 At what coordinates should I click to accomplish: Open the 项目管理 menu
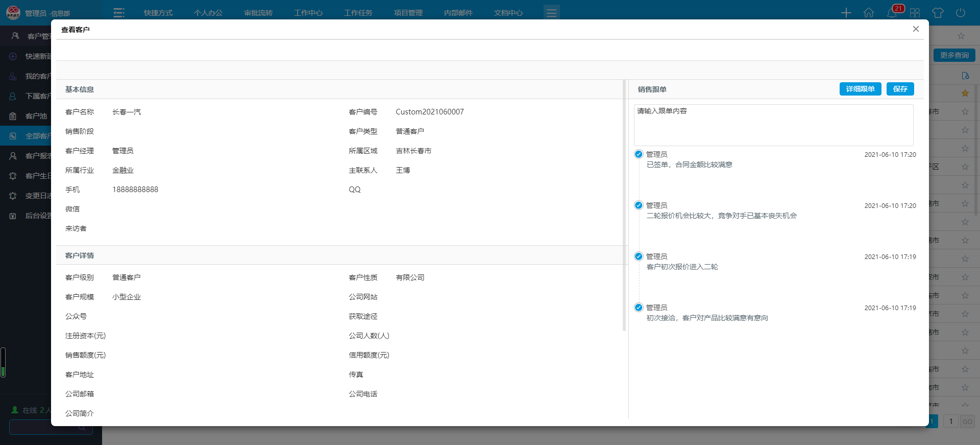click(x=408, y=13)
